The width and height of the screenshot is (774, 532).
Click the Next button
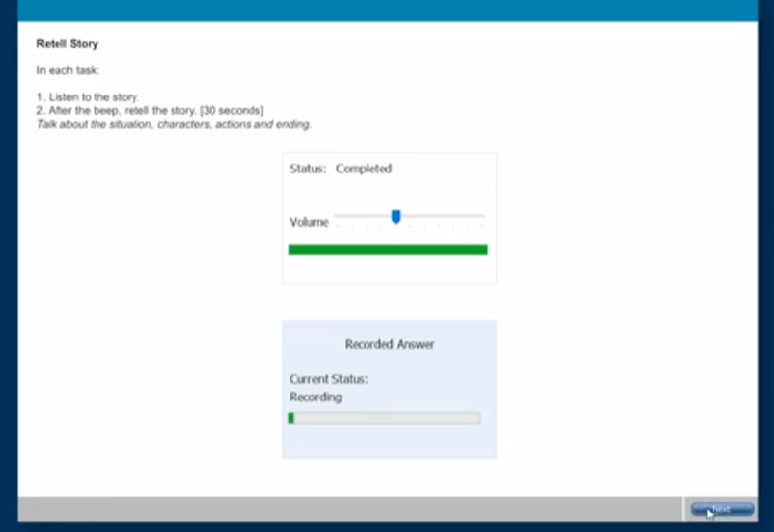[721, 509]
